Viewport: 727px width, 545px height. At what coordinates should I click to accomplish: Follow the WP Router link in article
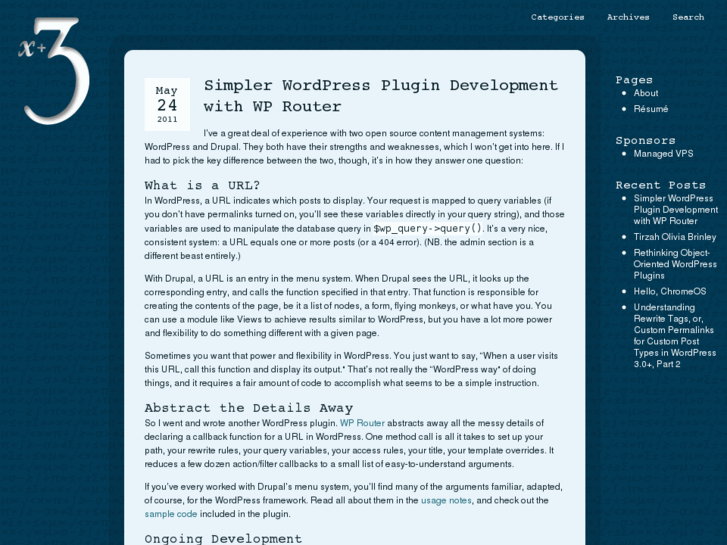coord(362,423)
